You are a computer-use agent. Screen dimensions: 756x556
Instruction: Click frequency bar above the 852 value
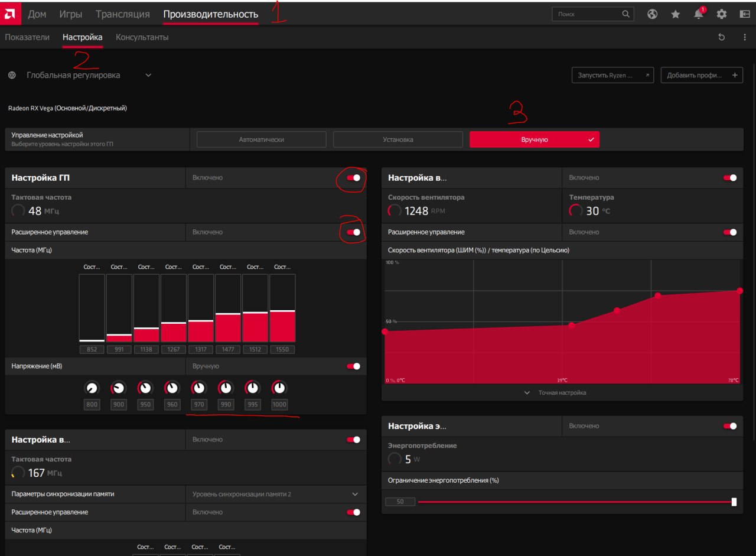point(92,308)
